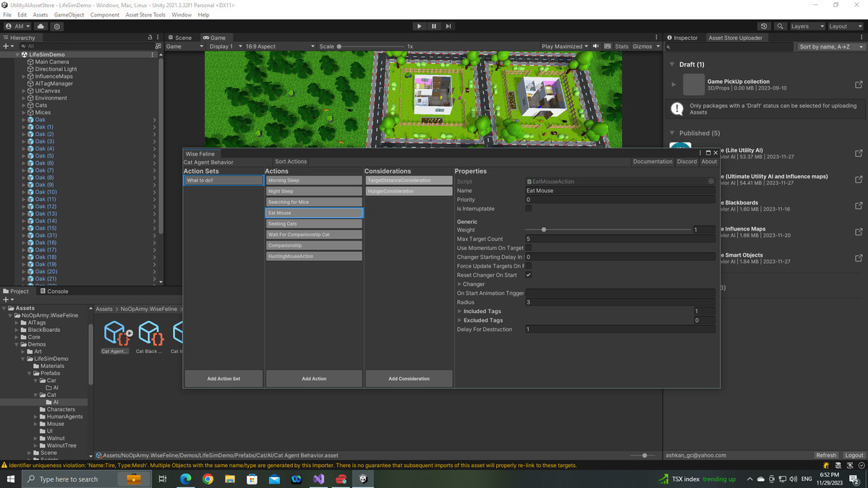
Task: Open Blackboards package external link icon
Action: [x=859, y=206]
